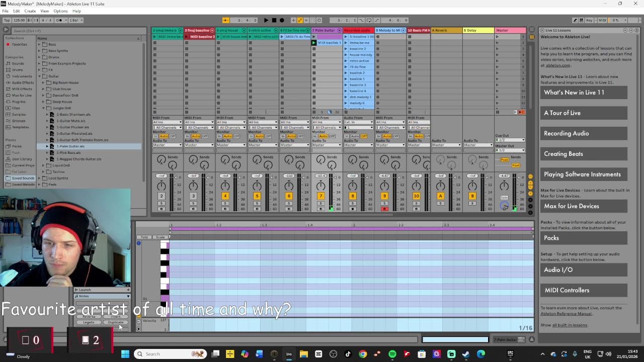Click Master track volume knob
644x362 pixels.
(504, 186)
